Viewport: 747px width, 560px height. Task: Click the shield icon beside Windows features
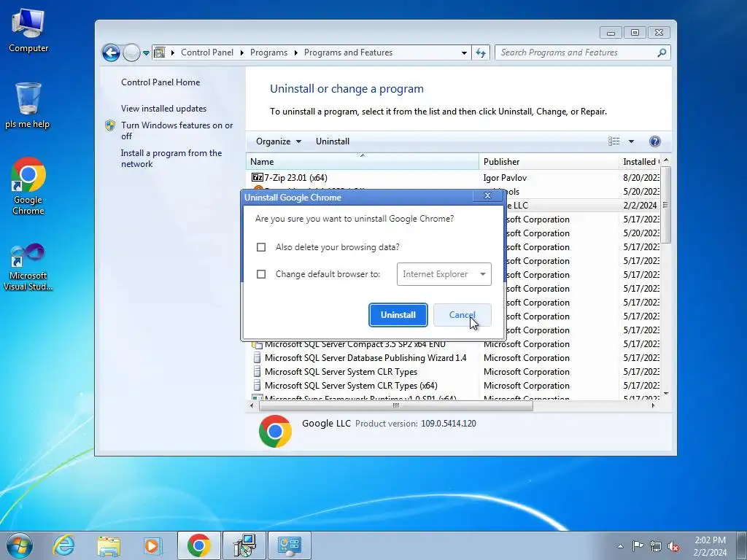click(110, 125)
